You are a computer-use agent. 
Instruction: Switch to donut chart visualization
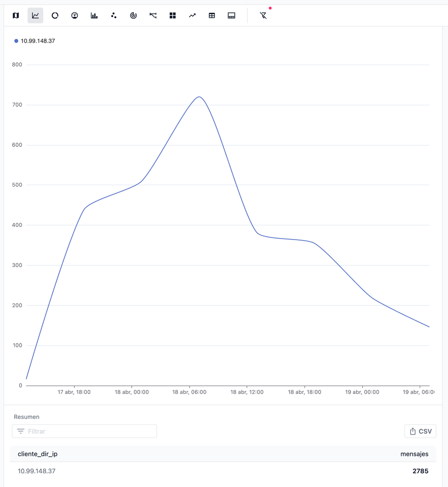(55, 16)
